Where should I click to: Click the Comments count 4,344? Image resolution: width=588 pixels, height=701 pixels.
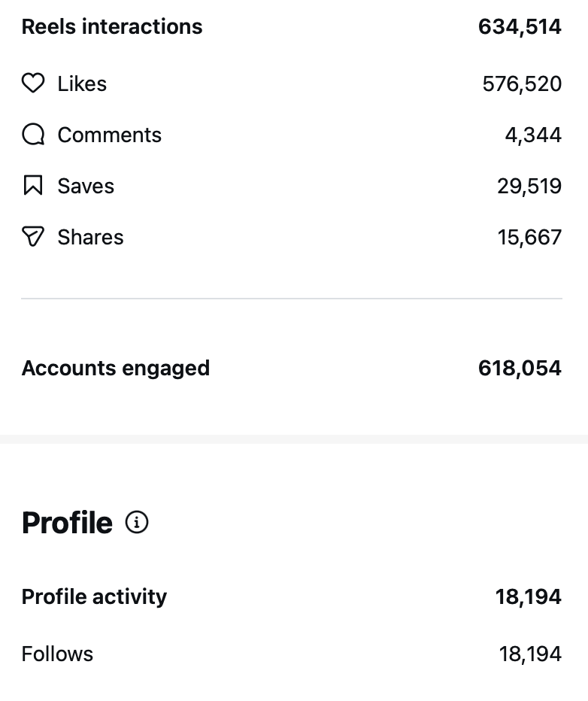[533, 135]
